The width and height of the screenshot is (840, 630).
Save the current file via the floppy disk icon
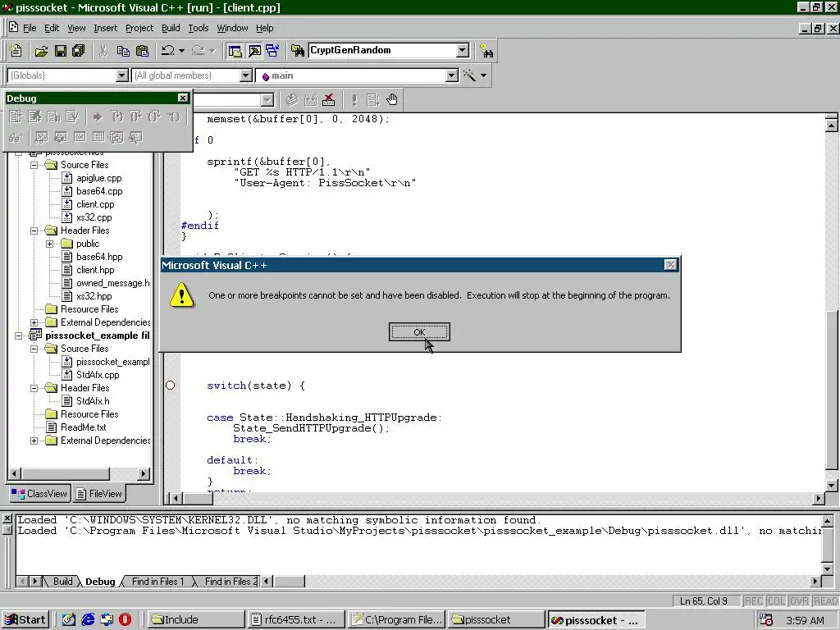click(x=61, y=51)
